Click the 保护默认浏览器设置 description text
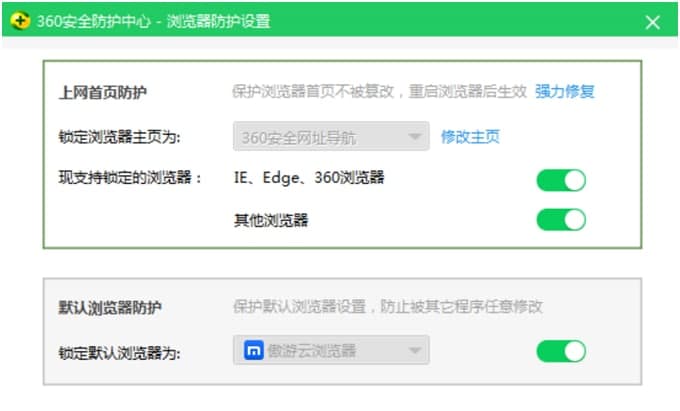This screenshot has width=680, height=411. point(388,307)
